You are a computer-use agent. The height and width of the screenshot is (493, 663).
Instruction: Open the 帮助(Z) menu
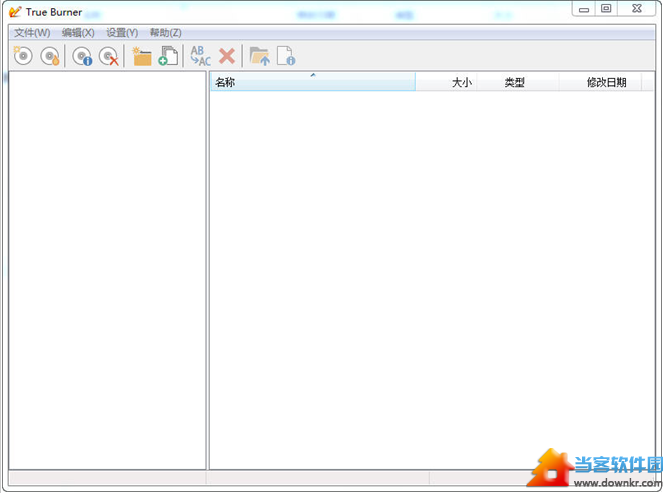point(166,33)
